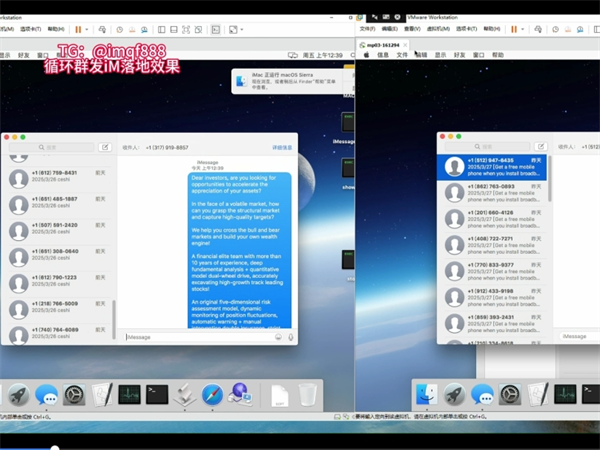The width and height of the screenshot is (600, 450).
Task: Click the compose new message icon
Action: 105,147
